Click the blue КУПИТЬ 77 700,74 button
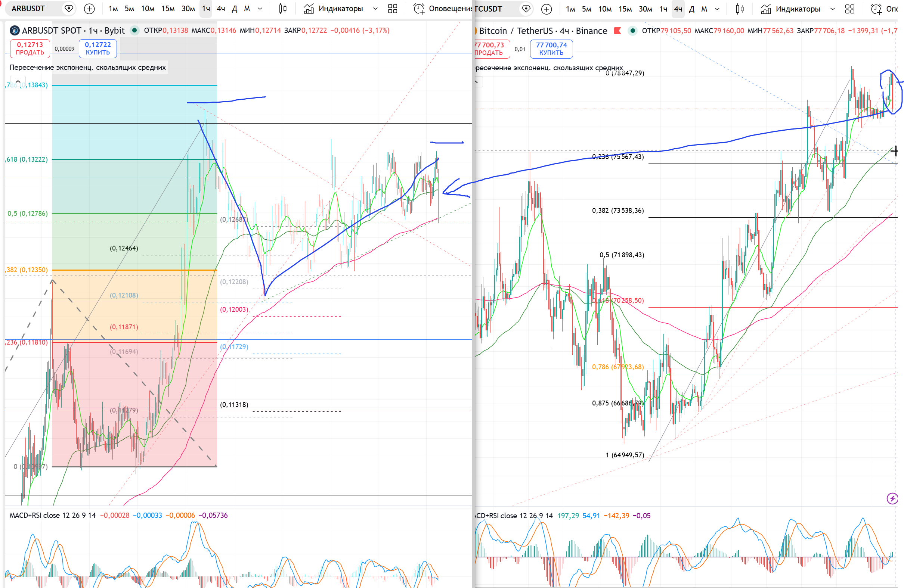This screenshot has width=904, height=588. click(x=551, y=49)
